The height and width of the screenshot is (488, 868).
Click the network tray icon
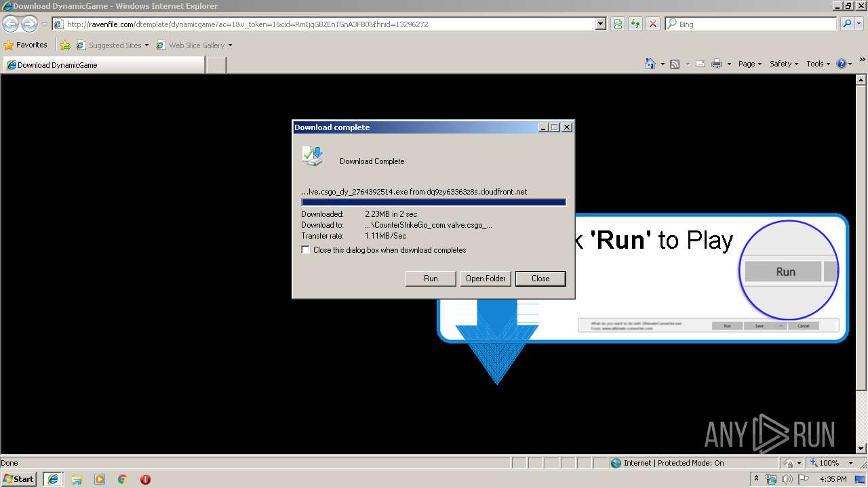pos(771,479)
